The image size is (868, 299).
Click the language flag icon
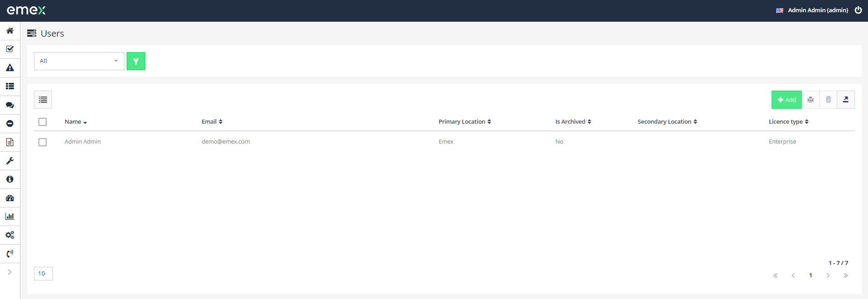click(x=780, y=10)
